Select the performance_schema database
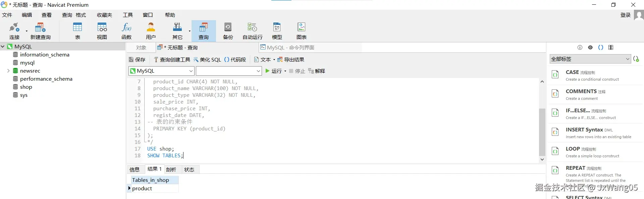644x199 pixels. [46, 79]
